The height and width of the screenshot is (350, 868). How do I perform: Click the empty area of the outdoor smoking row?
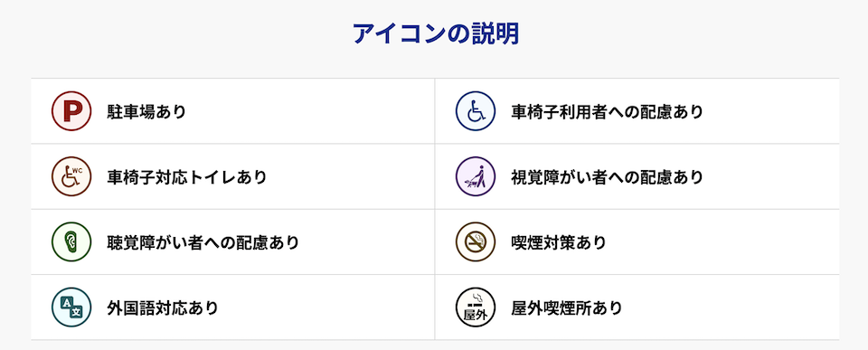point(731,307)
